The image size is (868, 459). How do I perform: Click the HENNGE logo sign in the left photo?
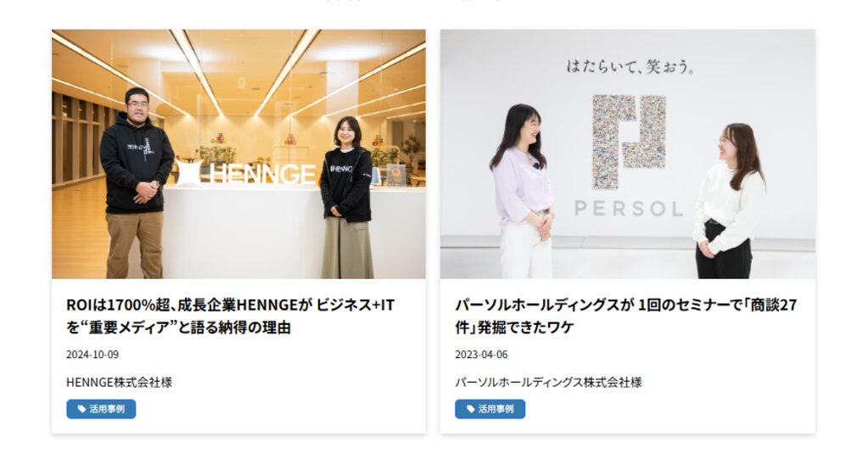pyautogui.click(x=247, y=173)
